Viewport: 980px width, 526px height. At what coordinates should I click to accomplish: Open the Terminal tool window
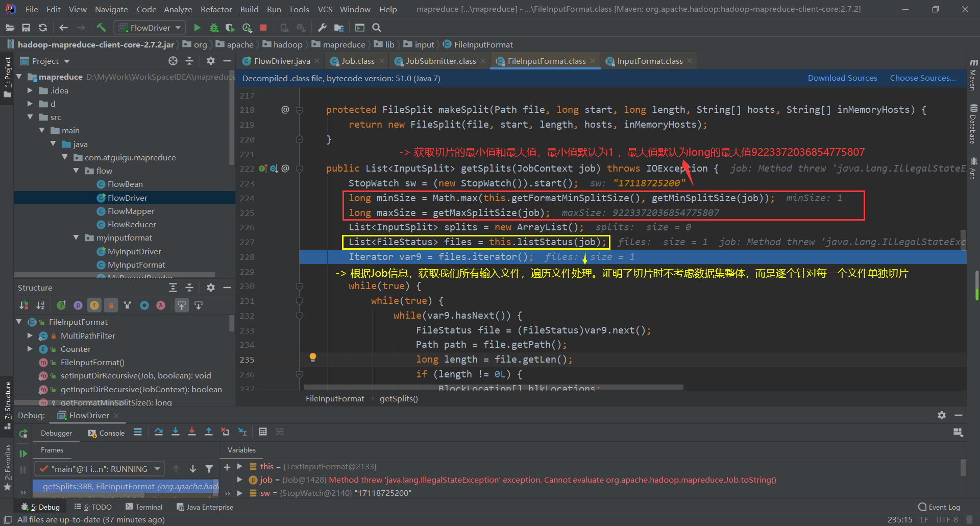[x=144, y=507]
